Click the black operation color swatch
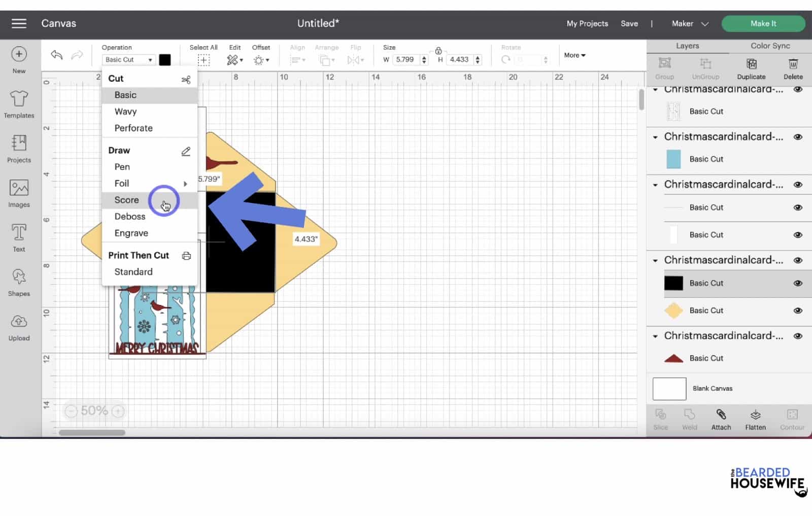Screen dimensions: 812x516 pos(165,60)
